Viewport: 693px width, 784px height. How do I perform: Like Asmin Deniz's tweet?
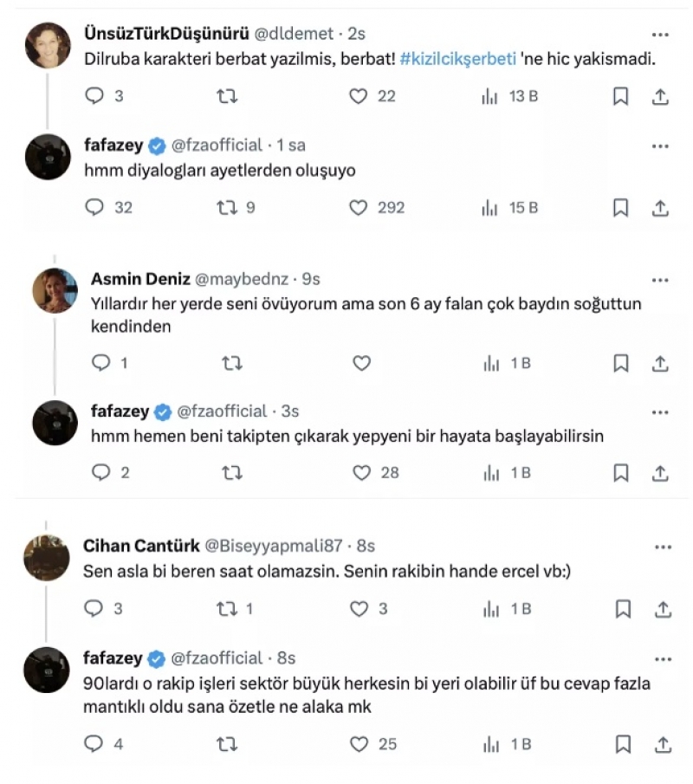pos(361,364)
